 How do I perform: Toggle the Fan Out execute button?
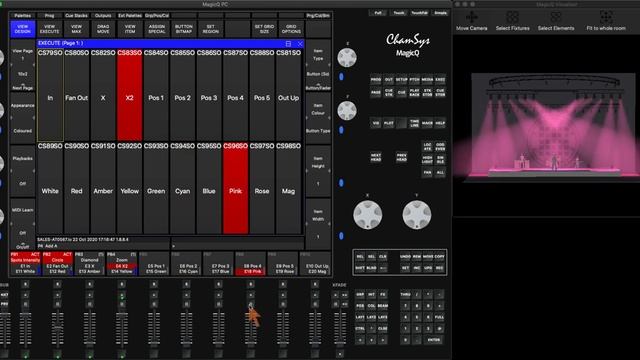point(76,95)
